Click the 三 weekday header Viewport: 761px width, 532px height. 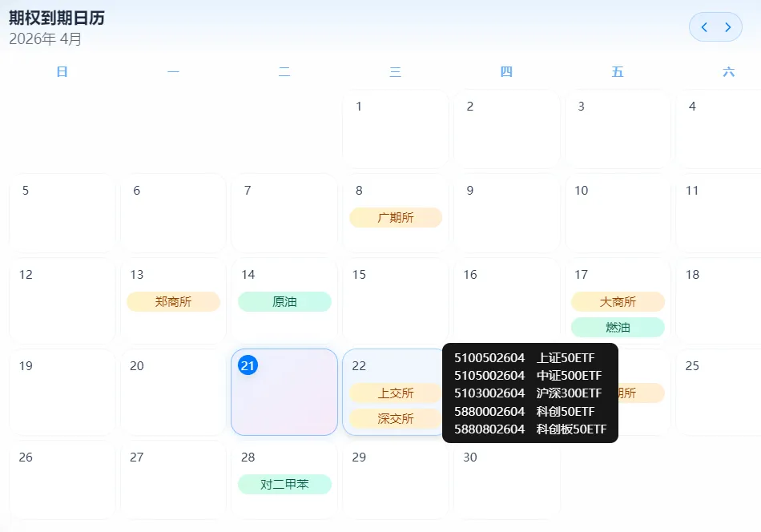pos(396,72)
